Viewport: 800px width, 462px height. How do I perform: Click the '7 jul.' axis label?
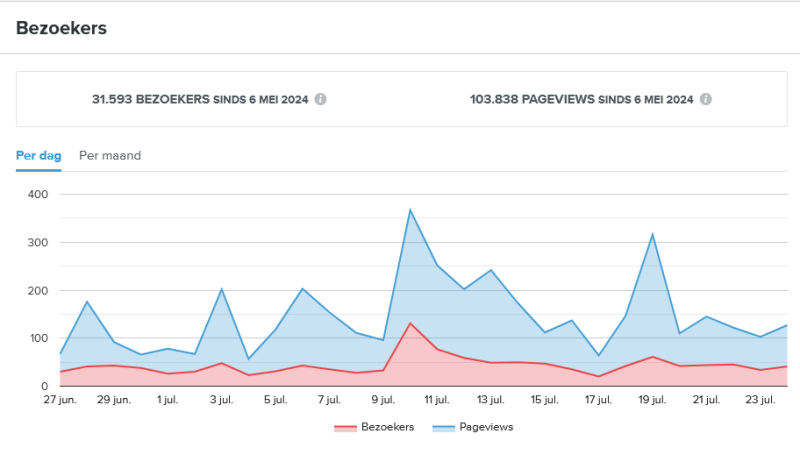(329, 400)
